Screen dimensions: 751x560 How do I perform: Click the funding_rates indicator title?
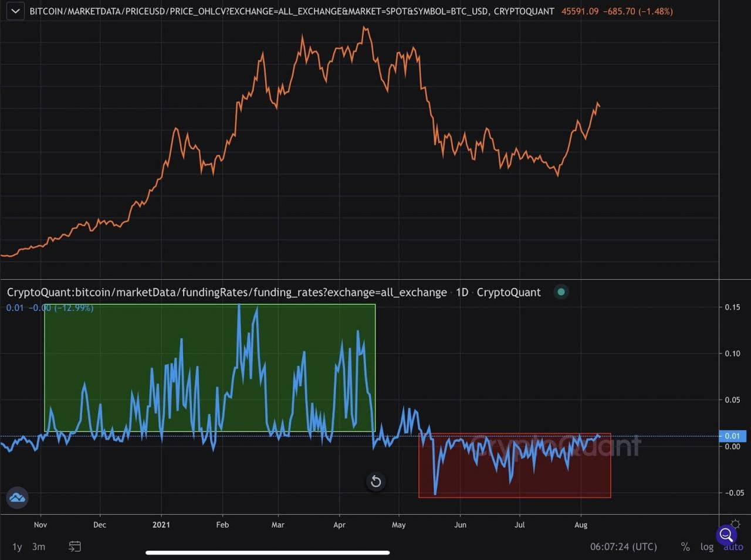click(226, 292)
